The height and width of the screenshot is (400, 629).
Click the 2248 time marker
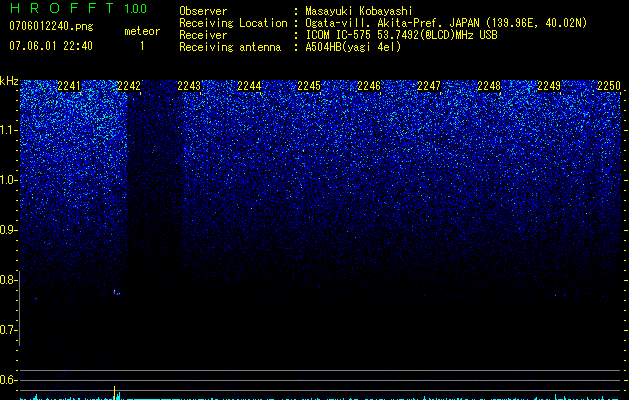[x=489, y=85]
